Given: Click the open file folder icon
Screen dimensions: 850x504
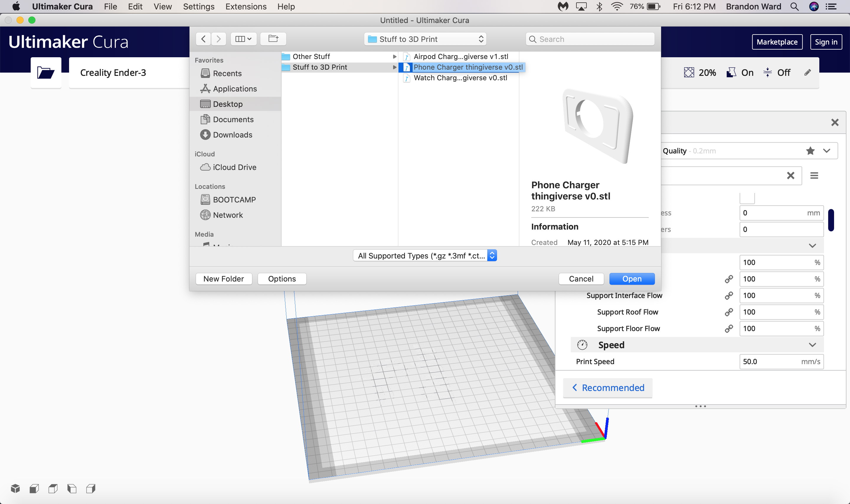Looking at the screenshot, I should tap(45, 72).
